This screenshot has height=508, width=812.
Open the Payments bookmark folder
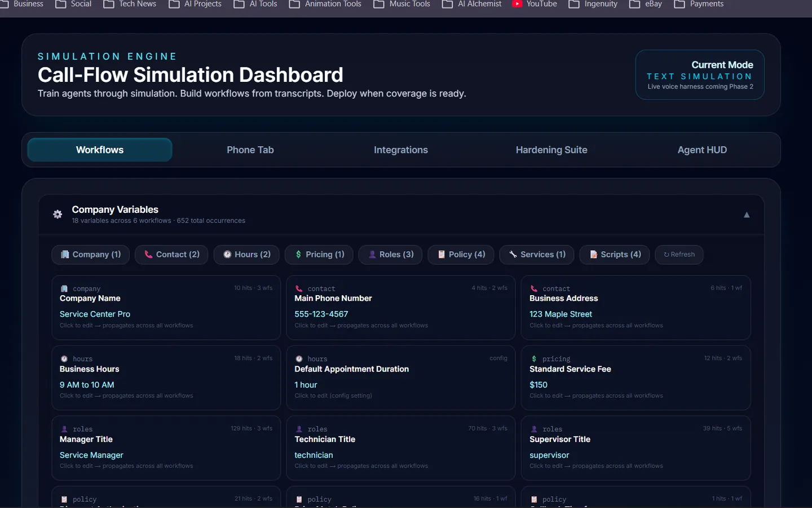(699, 4)
